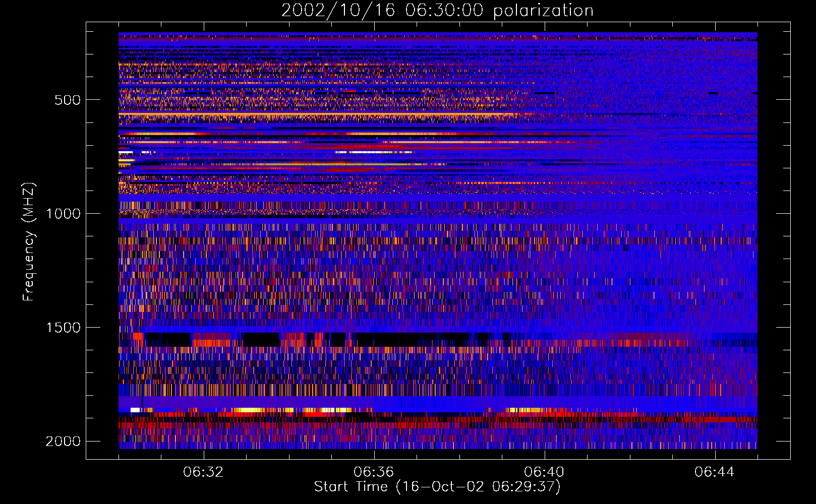This screenshot has width=816, height=504.
Task: Click the "Start Time (16-Oct-02 06:29:37)" label
Action: (437, 486)
